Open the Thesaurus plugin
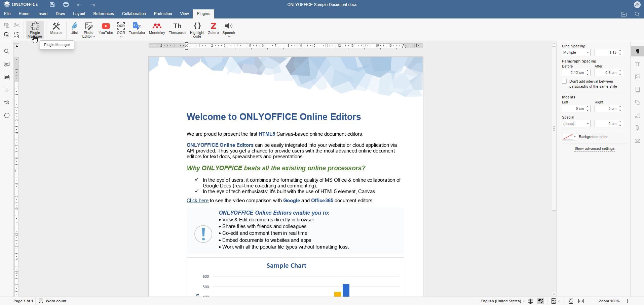644x305 pixels. tap(177, 29)
